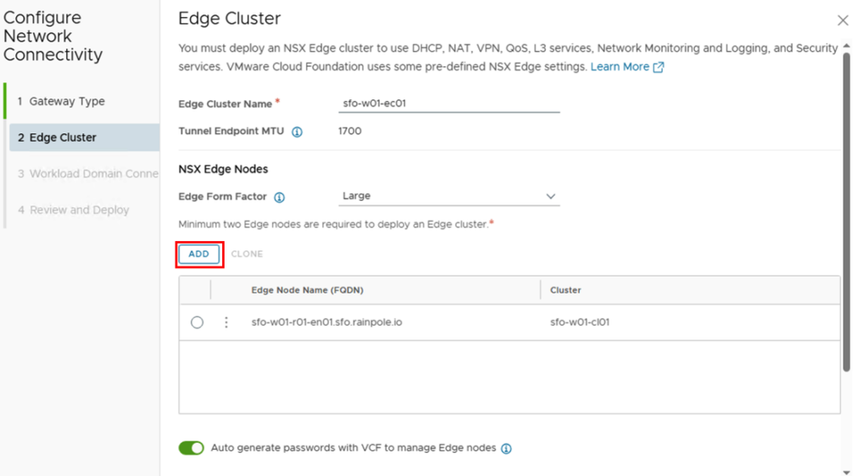868x476 pixels.
Task: Open the Edge Form Factor dropdown
Action: (448, 196)
